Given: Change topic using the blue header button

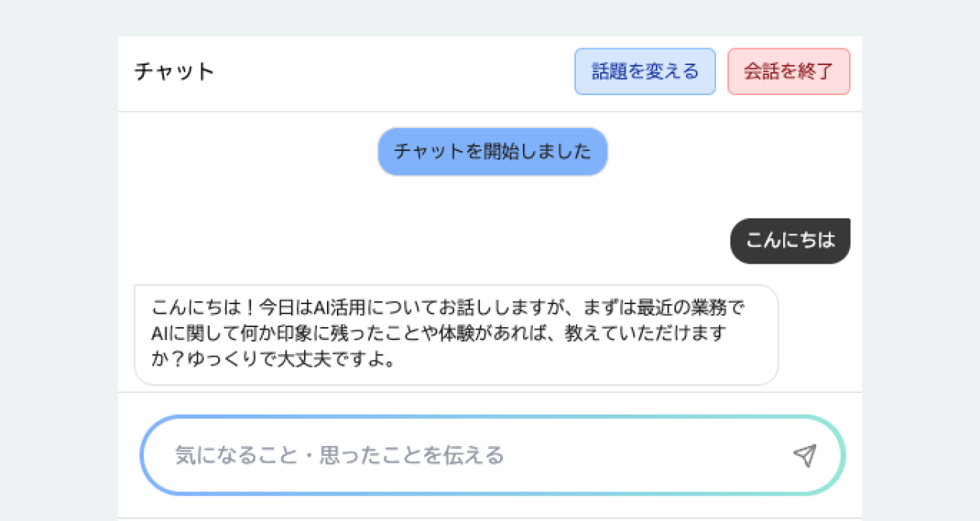Looking at the screenshot, I should tap(645, 72).
